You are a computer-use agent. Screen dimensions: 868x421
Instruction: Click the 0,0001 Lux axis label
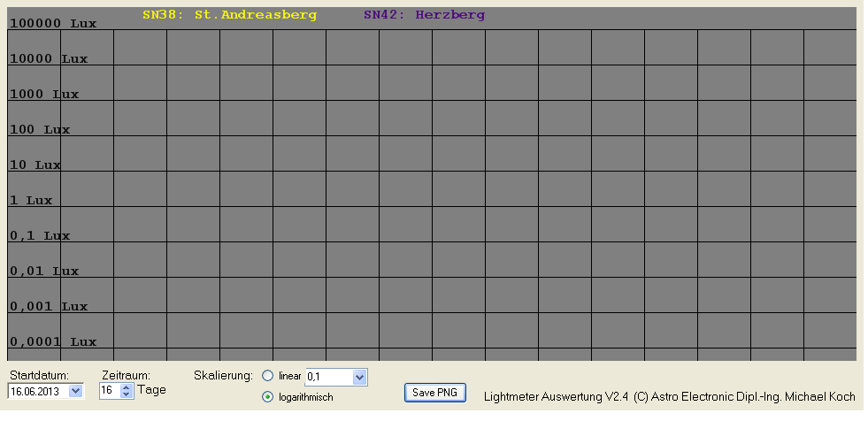[53, 342]
